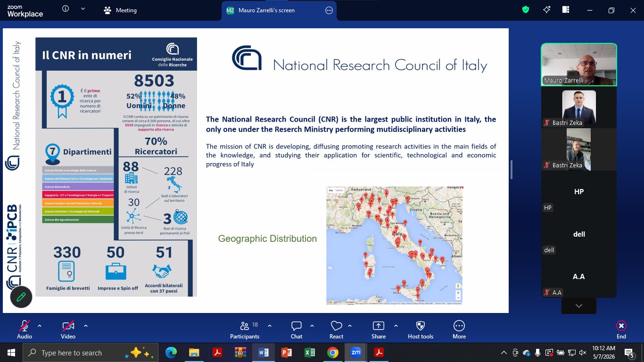This screenshot has height=362, width=644.
Task: Select the HP participant tile
Action: (x=579, y=192)
